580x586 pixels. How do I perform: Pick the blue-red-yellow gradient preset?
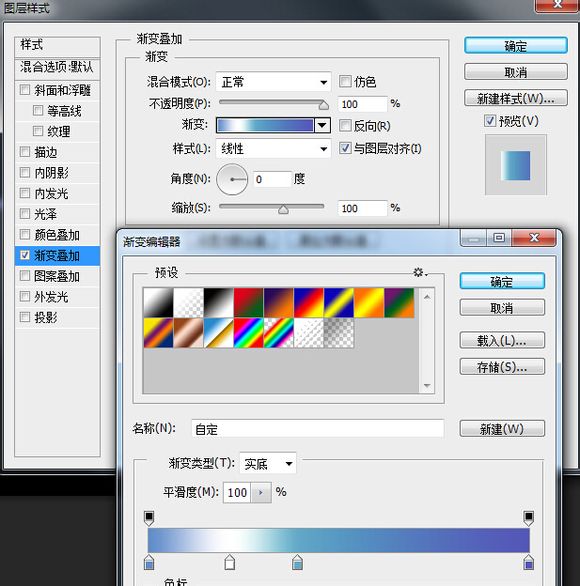click(x=309, y=303)
